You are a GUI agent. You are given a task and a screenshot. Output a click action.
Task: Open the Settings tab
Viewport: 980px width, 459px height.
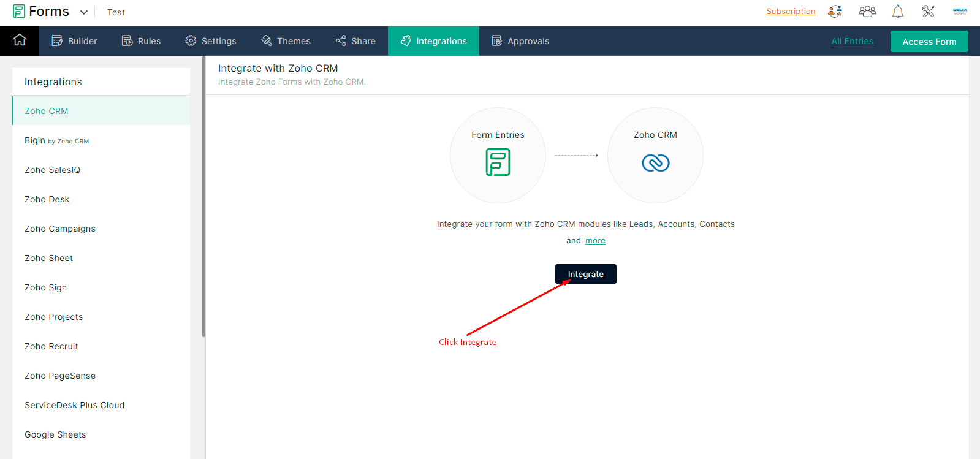pyautogui.click(x=210, y=41)
